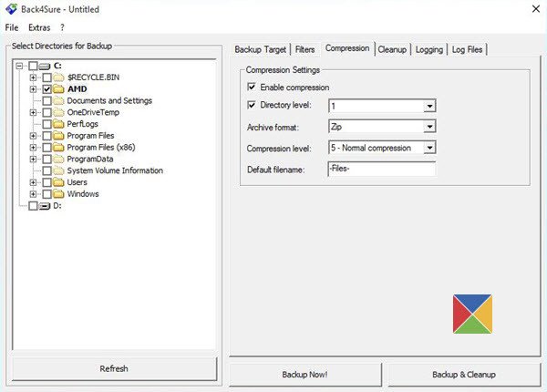Open the File menu

[x=12, y=27]
